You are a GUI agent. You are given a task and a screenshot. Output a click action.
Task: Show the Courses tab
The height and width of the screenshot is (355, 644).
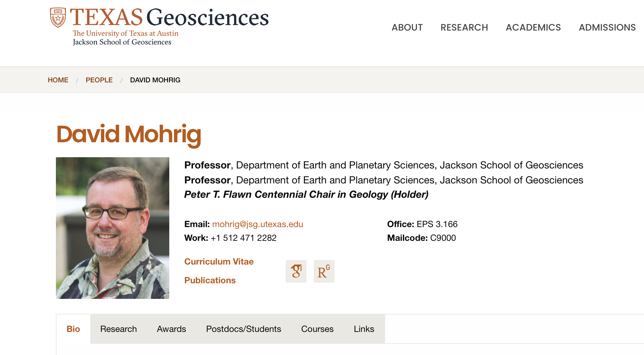317,329
